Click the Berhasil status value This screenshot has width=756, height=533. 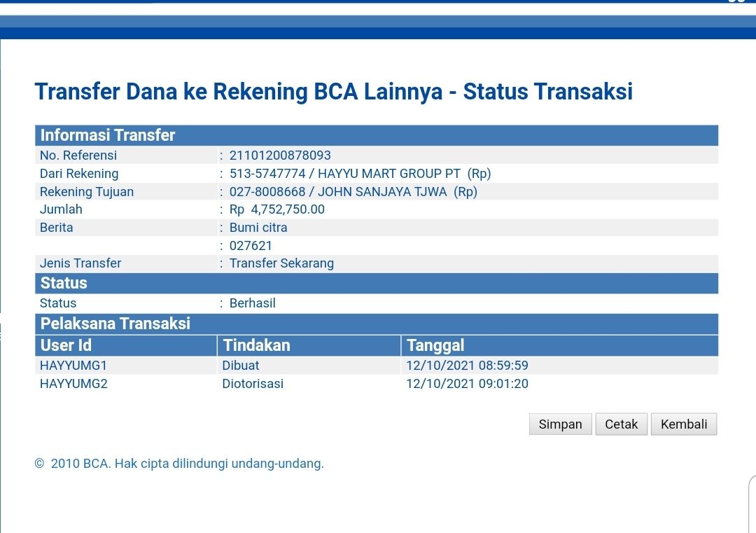coord(253,303)
